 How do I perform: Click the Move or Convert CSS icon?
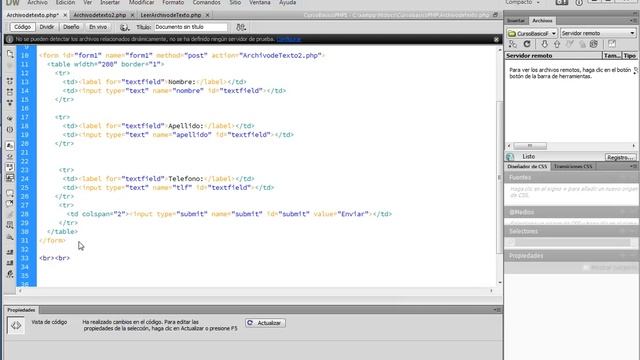10,237
